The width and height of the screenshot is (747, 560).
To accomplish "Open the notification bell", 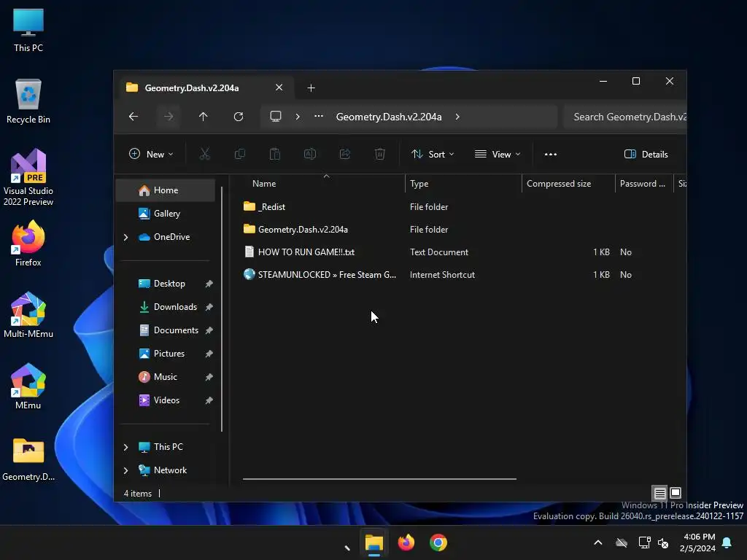I will 727,542.
